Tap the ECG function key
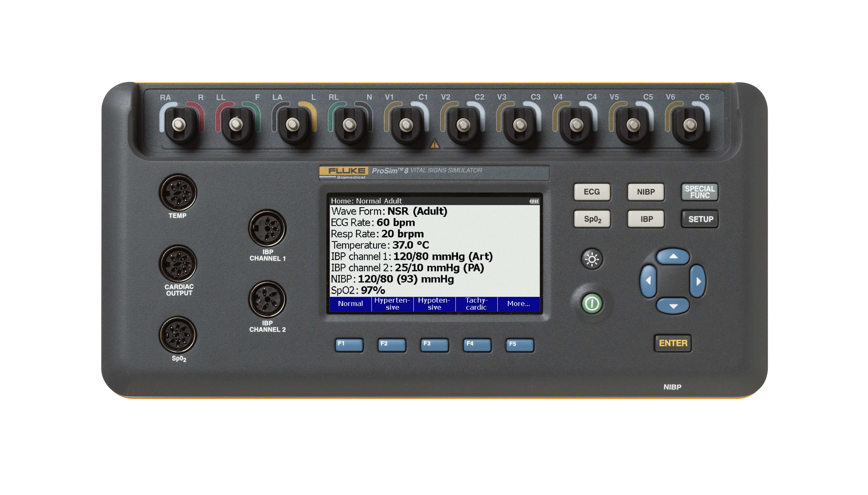The image size is (868, 495). [x=591, y=192]
